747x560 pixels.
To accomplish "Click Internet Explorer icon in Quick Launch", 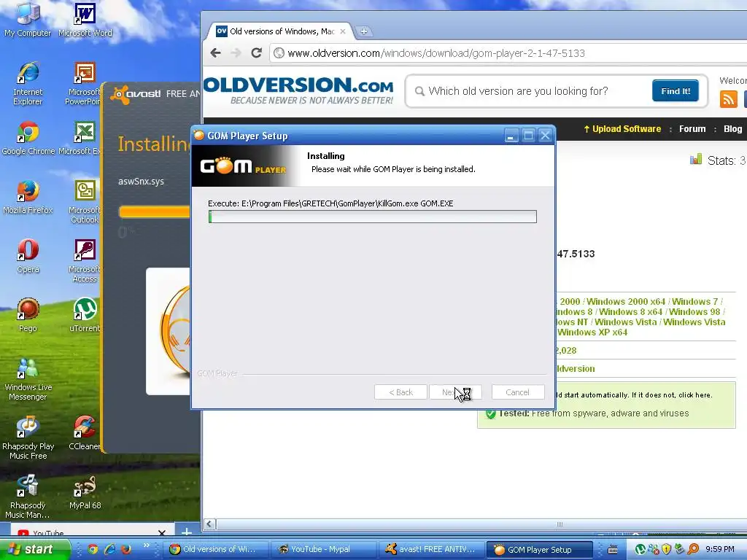I will pos(109,549).
